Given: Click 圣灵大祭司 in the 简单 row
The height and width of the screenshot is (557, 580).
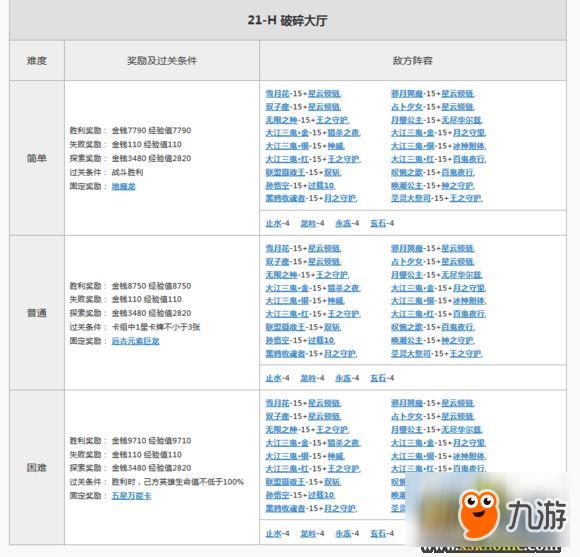Looking at the screenshot, I should click(x=411, y=198).
